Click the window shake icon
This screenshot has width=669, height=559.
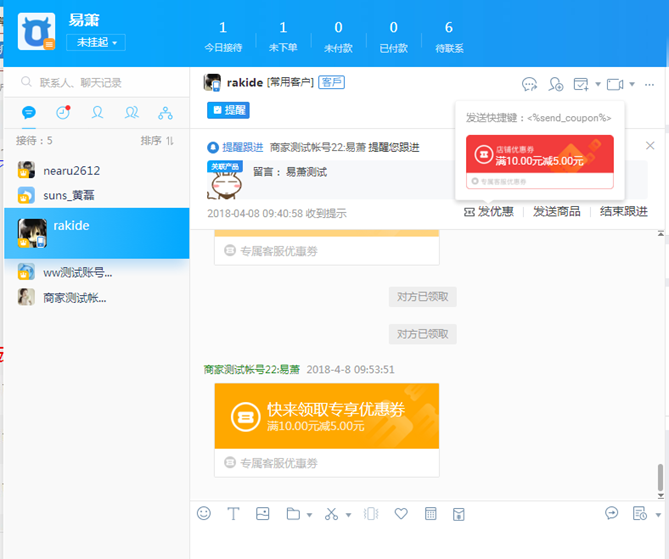pyautogui.click(x=371, y=513)
